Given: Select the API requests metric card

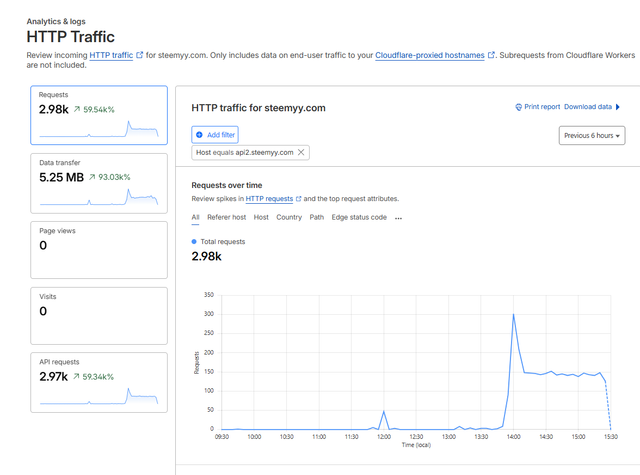Looking at the screenshot, I should 98,382.
